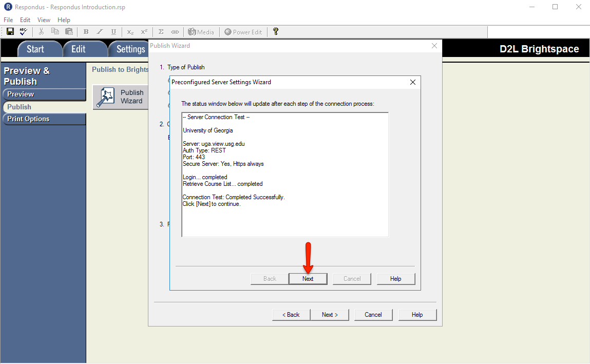Apply superscript formatting icon
590x364 pixels.
tap(144, 32)
